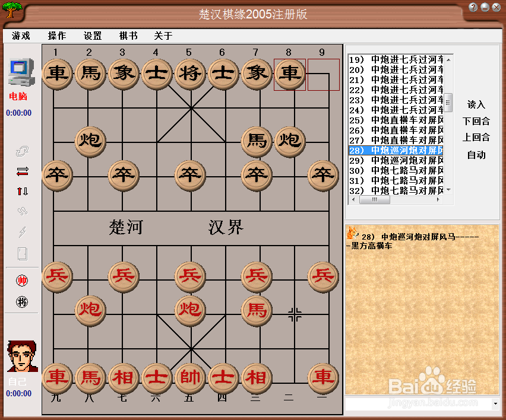Select highlighted opening entry 28)
Viewport: 506px width, 420px height.
coord(396,151)
